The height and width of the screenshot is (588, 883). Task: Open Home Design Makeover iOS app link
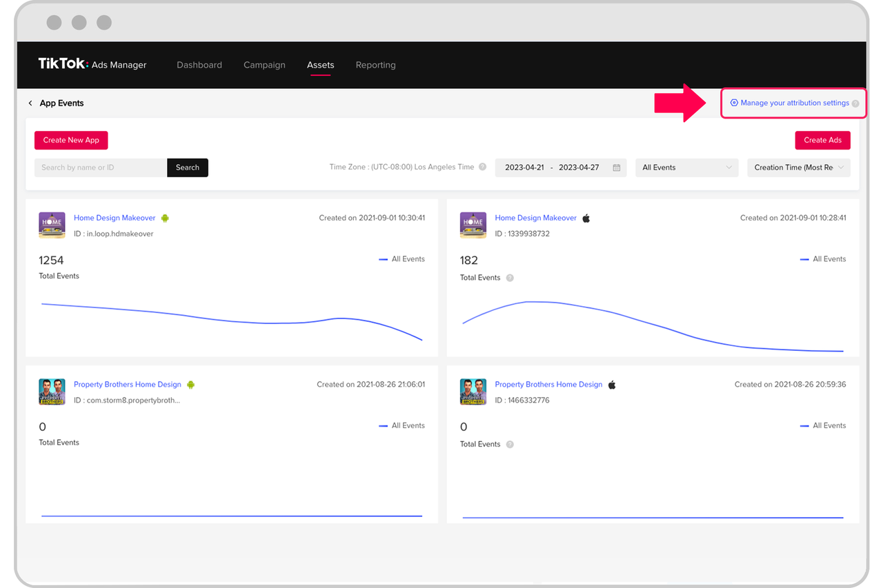535,218
